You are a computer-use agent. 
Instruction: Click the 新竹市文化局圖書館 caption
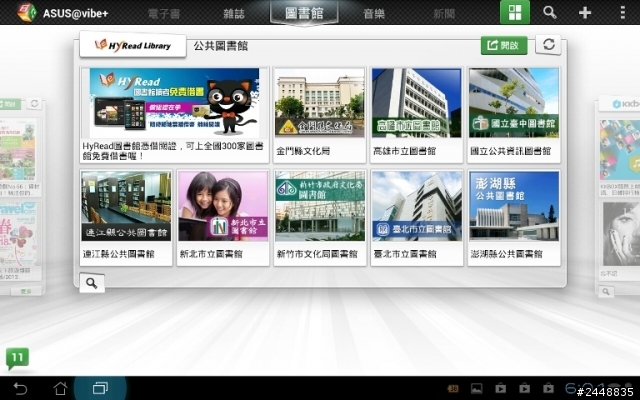click(x=317, y=254)
